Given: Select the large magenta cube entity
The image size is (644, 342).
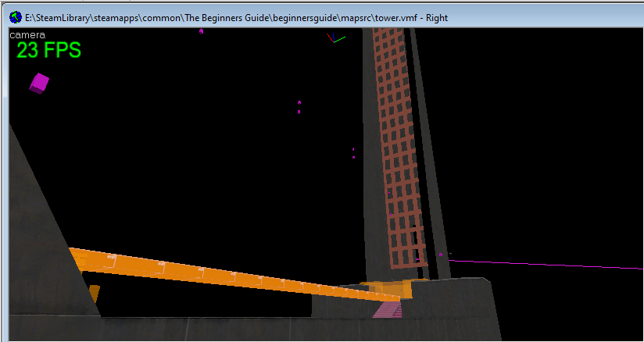Looking at the screenshot, I should point(39,84).
